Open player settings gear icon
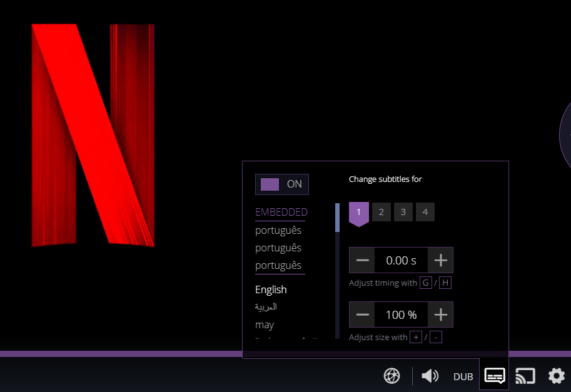Image resolution: width=571 pixels, height=392 pixels. 557,376
